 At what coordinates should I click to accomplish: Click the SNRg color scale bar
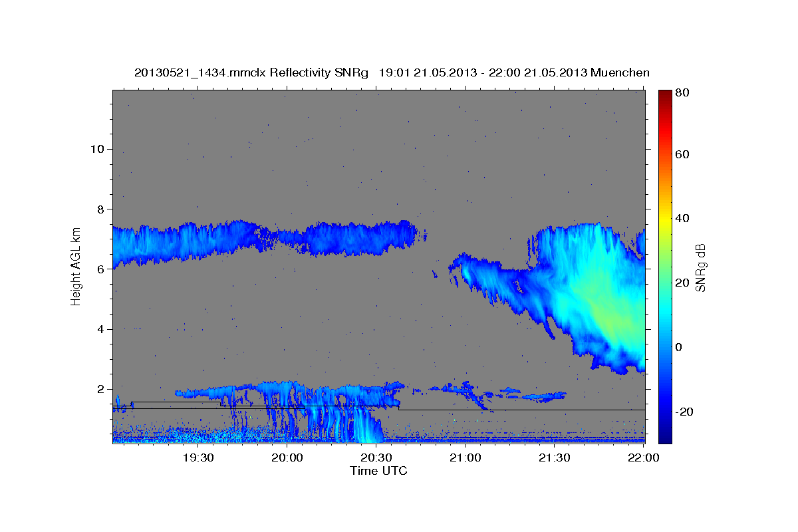tap(665, 267)
